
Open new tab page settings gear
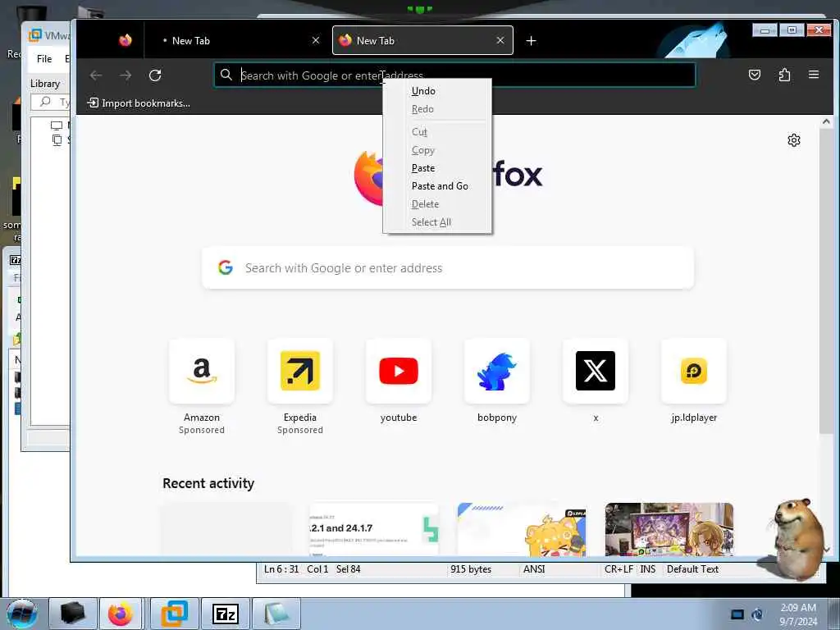(794, 140)
